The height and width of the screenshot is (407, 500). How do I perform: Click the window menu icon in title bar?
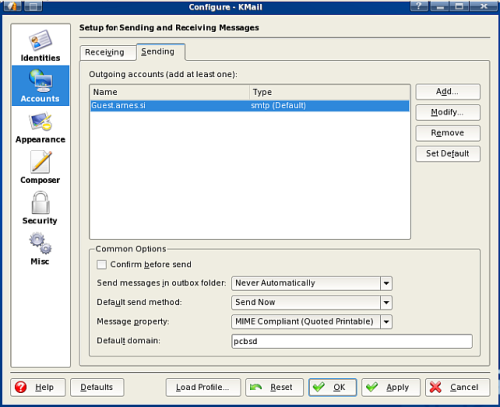point(12,6)
